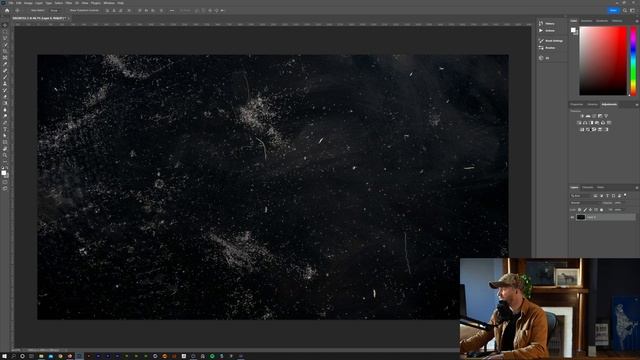The image size is (640, 360).
Task: Select the Zoom tool
Action: (x=5, y=155)
